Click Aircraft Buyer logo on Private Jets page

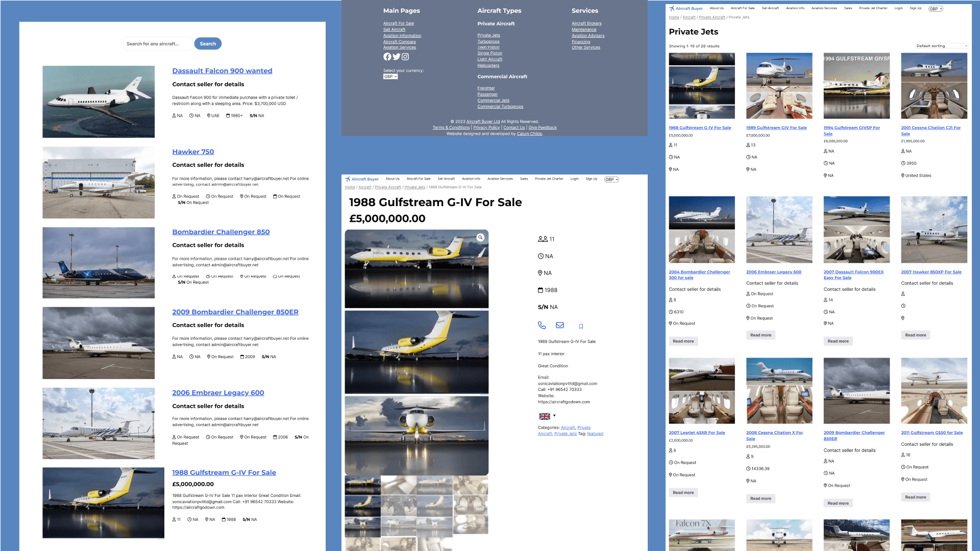pos(686,9)
